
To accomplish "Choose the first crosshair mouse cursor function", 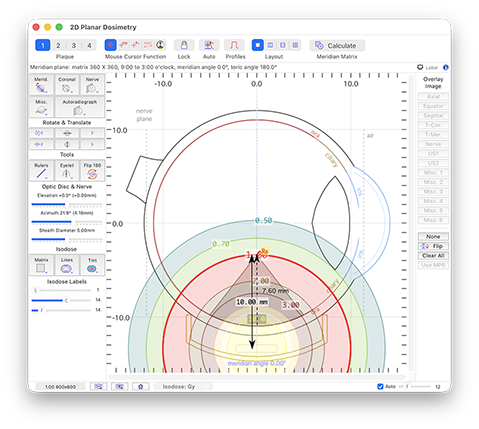I will pyautogui.click(x=110, y=45).
